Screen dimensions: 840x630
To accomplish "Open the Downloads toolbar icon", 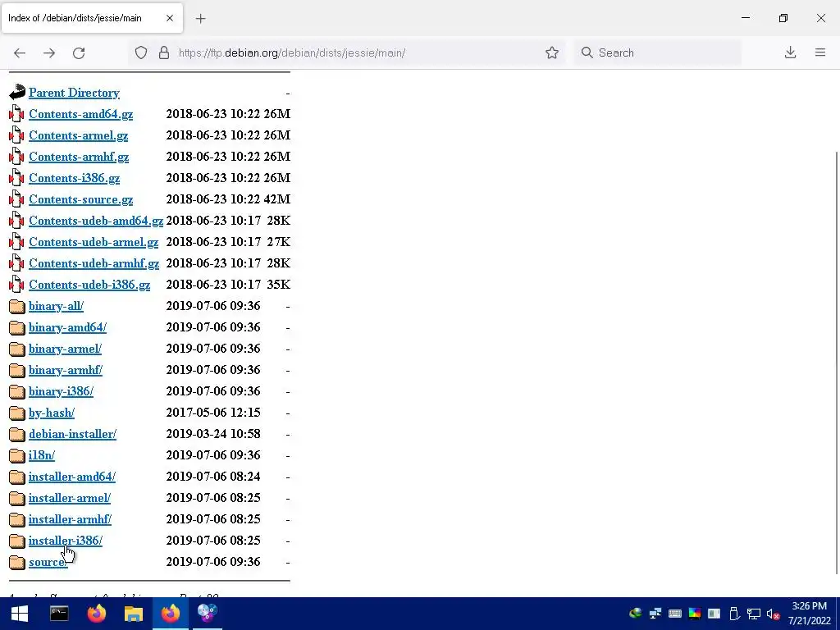I will point(790,52).
